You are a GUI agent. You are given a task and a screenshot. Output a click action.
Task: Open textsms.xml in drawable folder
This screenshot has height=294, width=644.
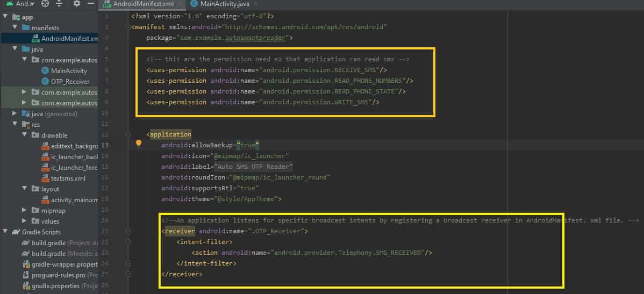tap(68, 178)
